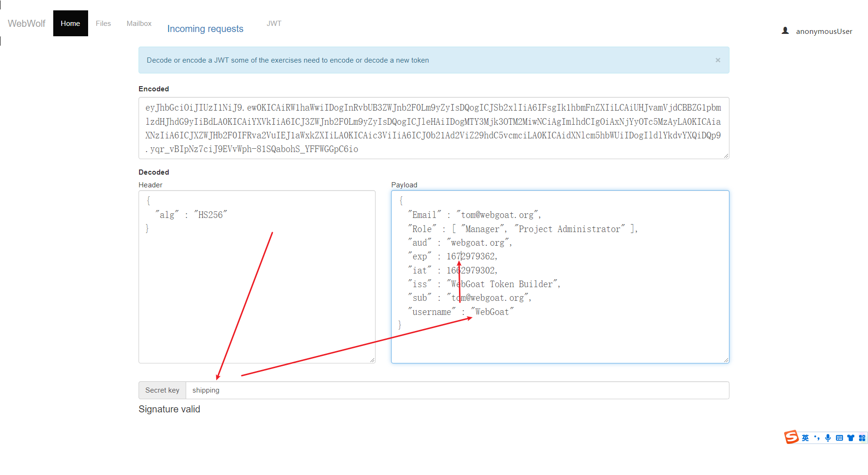Select the Home tab
This screenshot has height=475, width=868.
click(x=70, y=23)
